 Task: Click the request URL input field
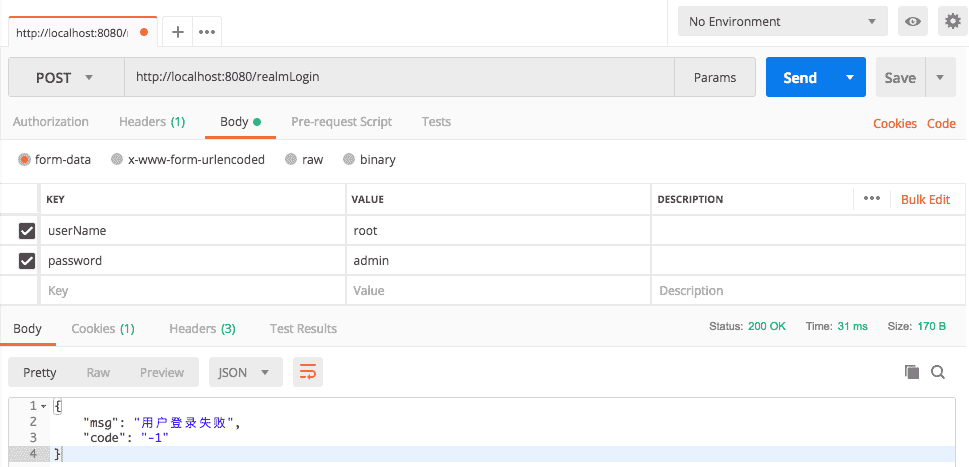pyautogui.click(x=400, y=77)
